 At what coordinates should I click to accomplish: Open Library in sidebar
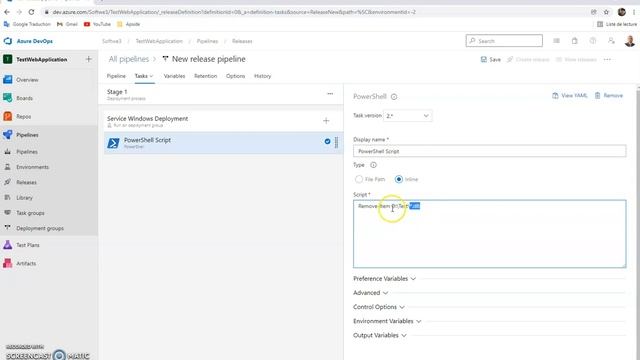24,198
